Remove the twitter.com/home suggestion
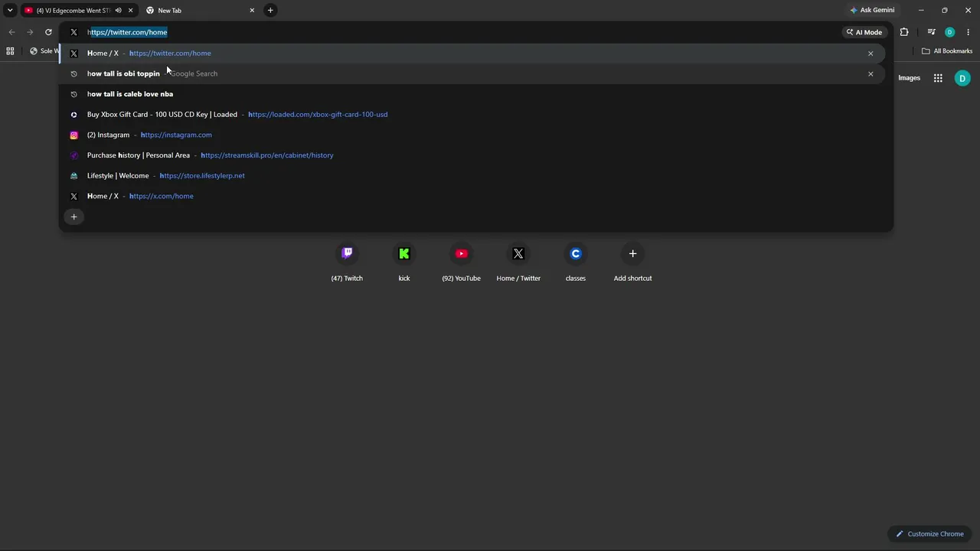The image size is (980, 551). pyautogui.click(x=871, y=54)
